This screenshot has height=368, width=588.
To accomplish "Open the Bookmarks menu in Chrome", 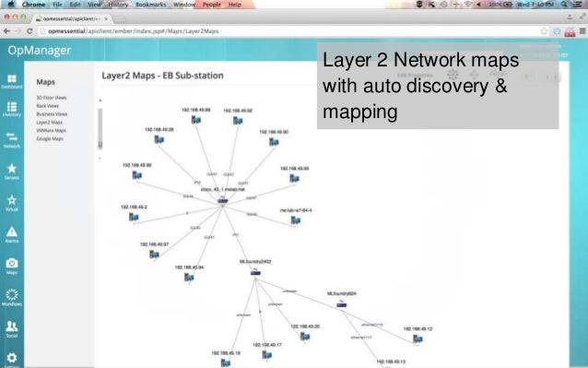I will point(150,5).
